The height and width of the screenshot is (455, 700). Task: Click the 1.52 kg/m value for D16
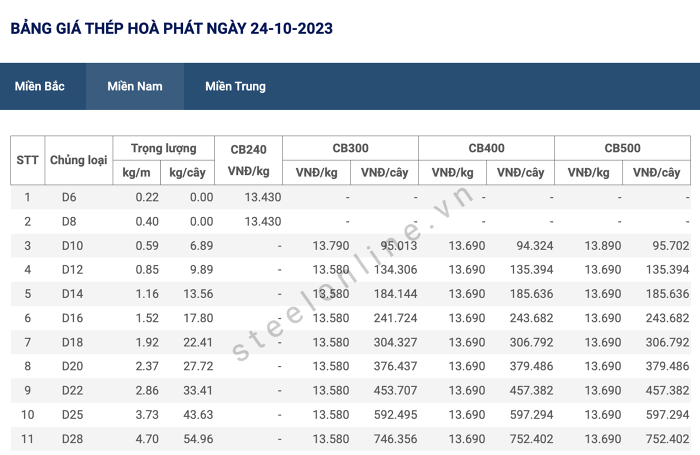pos(147,318)
